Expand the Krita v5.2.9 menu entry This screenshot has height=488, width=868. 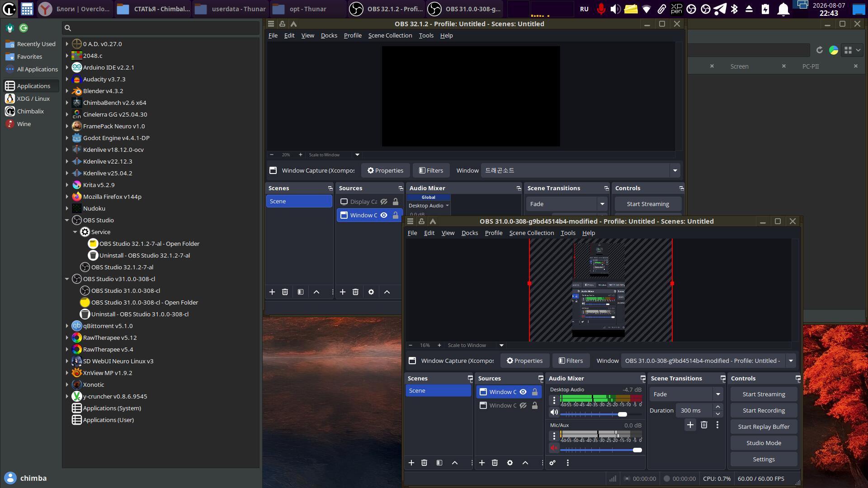click(x=67, y=185)
